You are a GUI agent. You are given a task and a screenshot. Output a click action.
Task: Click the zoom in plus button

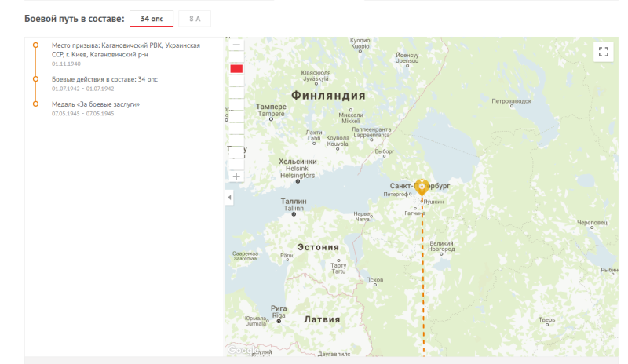(x=236, y=177)
